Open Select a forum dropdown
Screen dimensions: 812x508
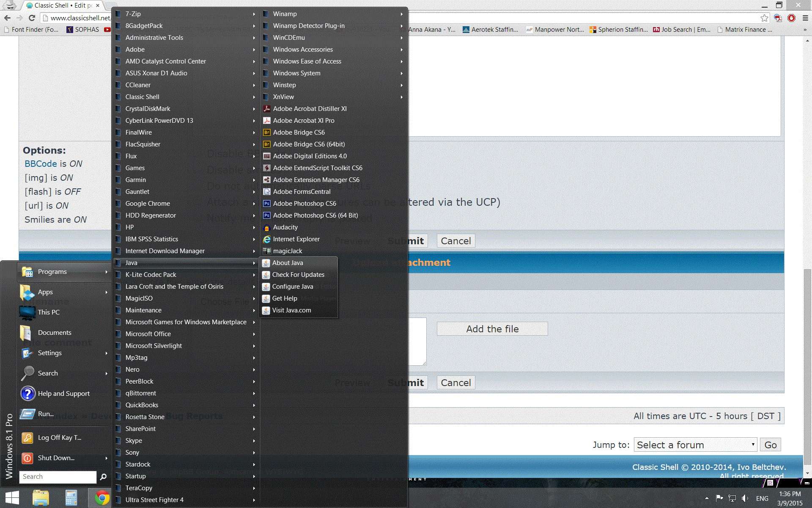point(695,445)
